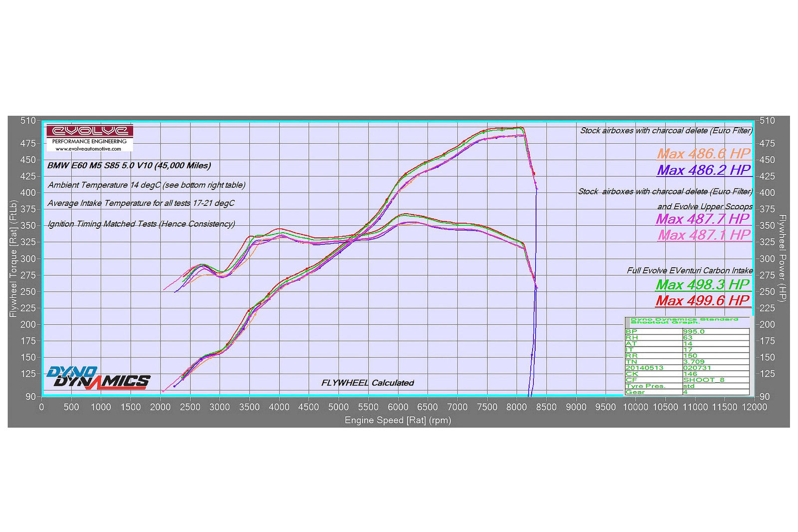Click the Flywheel Power axis title

pyautogui.click(x=783, y=258)
